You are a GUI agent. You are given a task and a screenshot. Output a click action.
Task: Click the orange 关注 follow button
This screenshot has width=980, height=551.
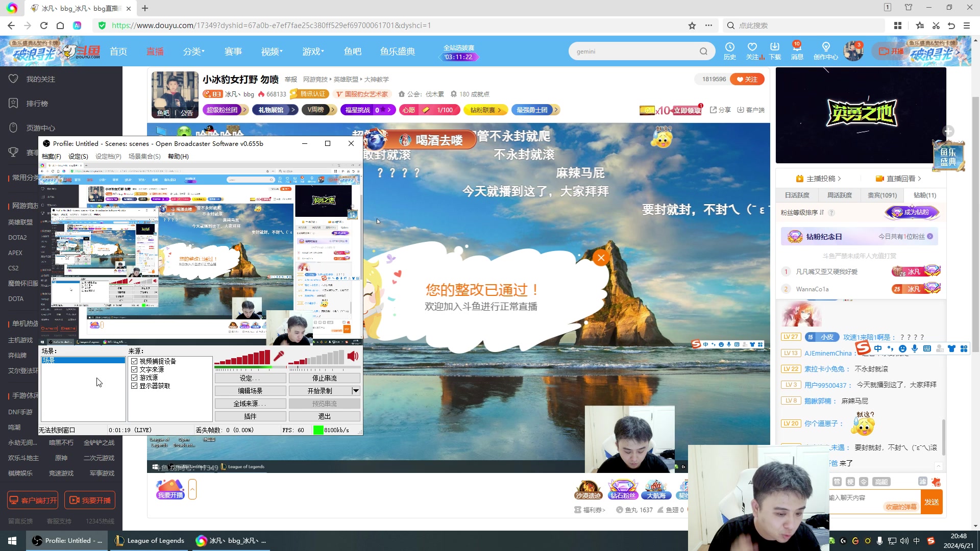(747, 79)
